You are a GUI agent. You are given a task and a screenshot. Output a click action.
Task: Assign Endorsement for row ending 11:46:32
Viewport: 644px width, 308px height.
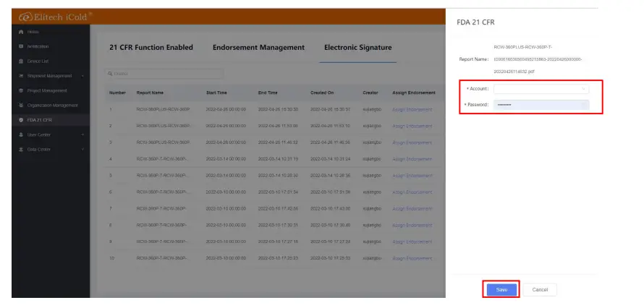[x=412, y=142]
